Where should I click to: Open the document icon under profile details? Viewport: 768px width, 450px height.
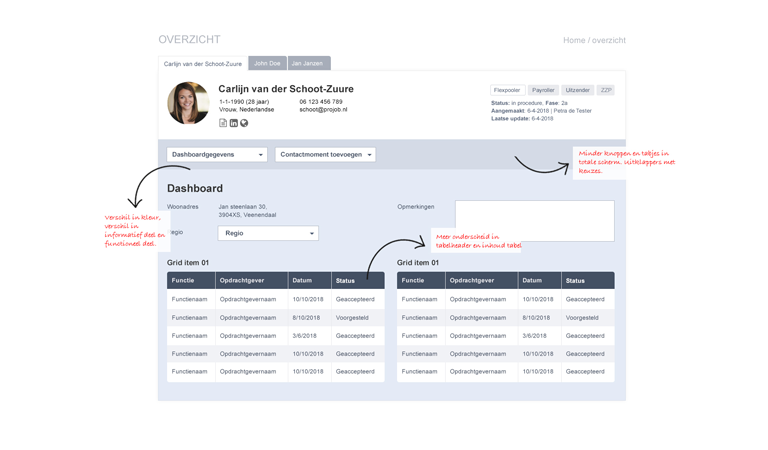[223, 123]
